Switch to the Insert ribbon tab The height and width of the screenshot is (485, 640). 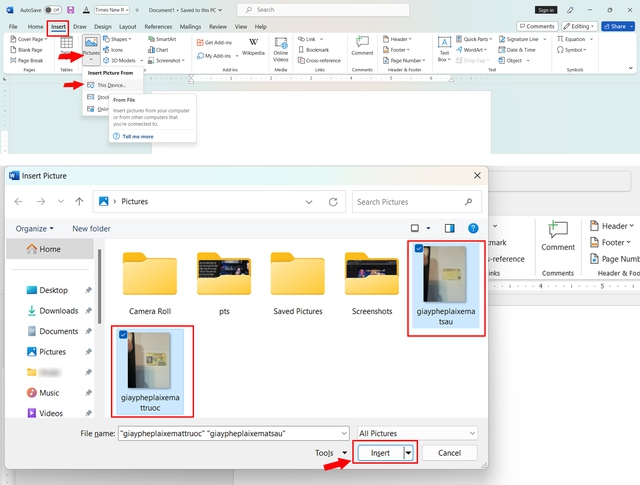58,26
